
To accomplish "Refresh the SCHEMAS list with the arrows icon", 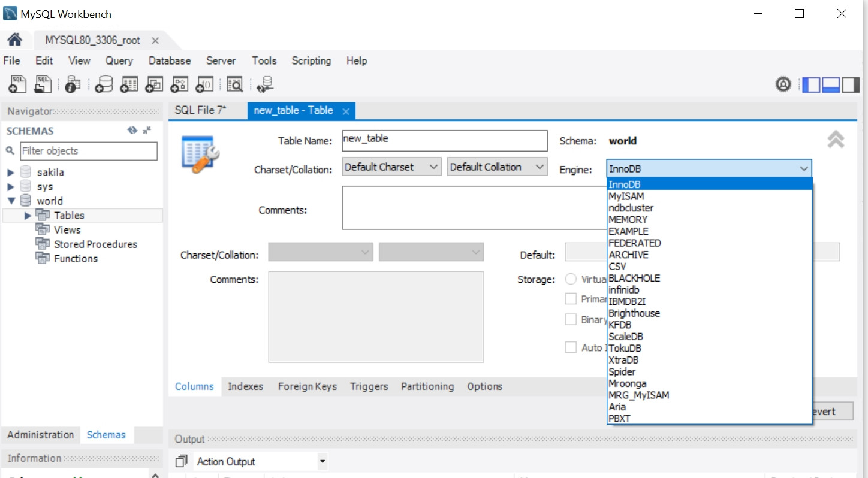I will coord(132,130).
